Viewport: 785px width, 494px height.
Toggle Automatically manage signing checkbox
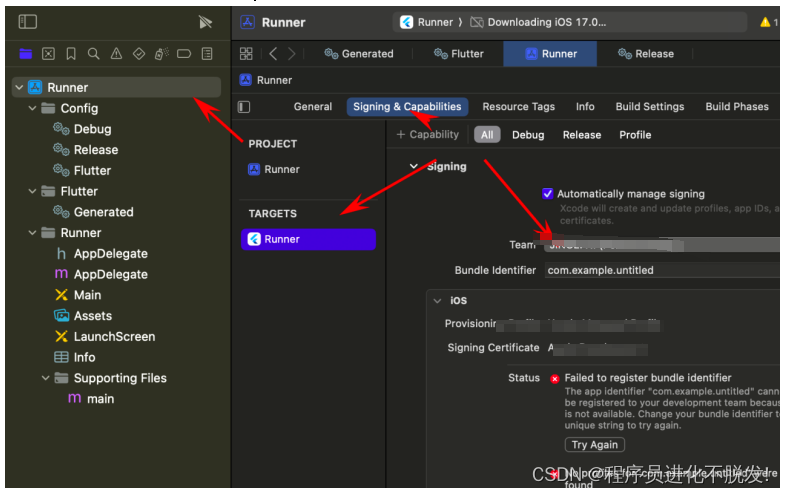[x=548, y=194]
